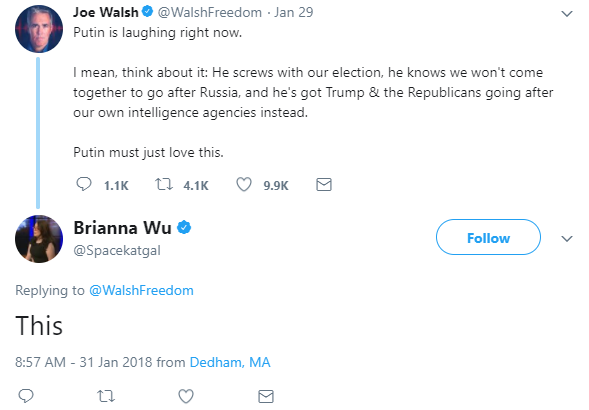Click the reply icon on Joe Walsh's tweet
This screenshot has height=410, width=589.
tap(84, 185)
